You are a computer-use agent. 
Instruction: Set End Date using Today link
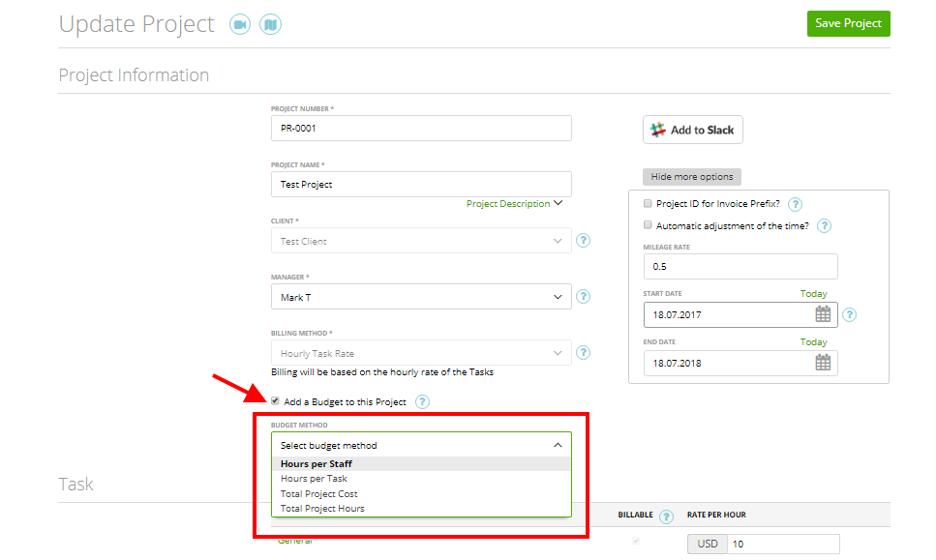coord(813,341)
